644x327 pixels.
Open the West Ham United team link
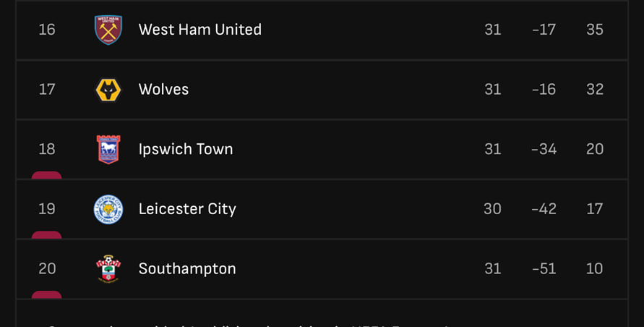pos(200,30)
